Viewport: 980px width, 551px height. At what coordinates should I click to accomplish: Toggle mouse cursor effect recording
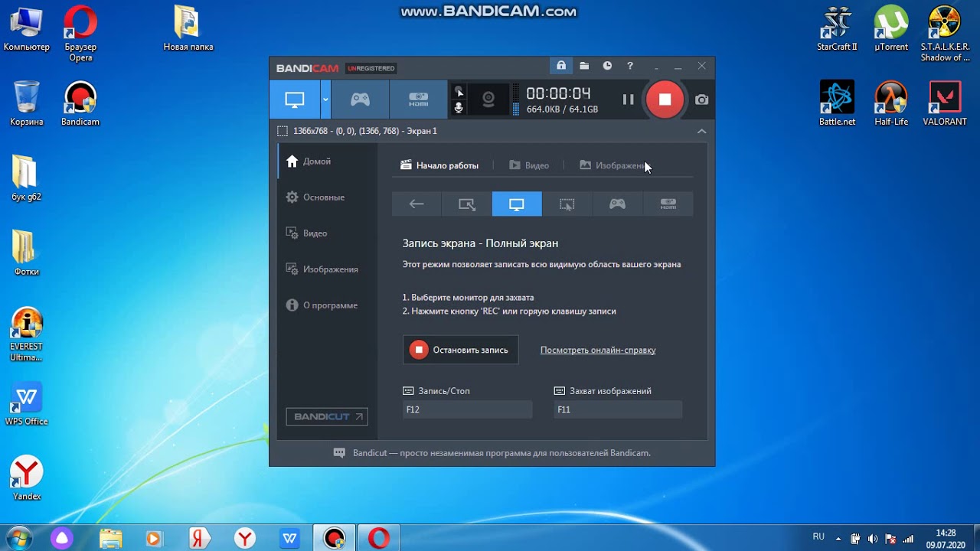pos(459,92)
